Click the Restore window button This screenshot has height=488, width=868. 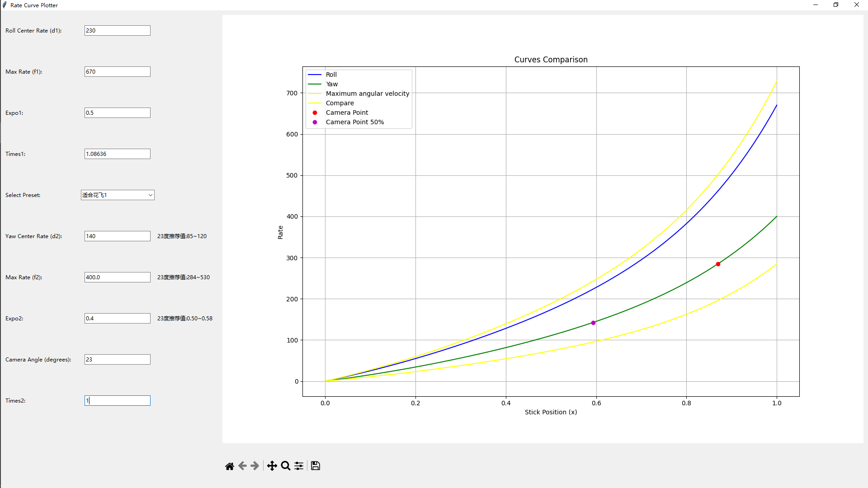835,5
